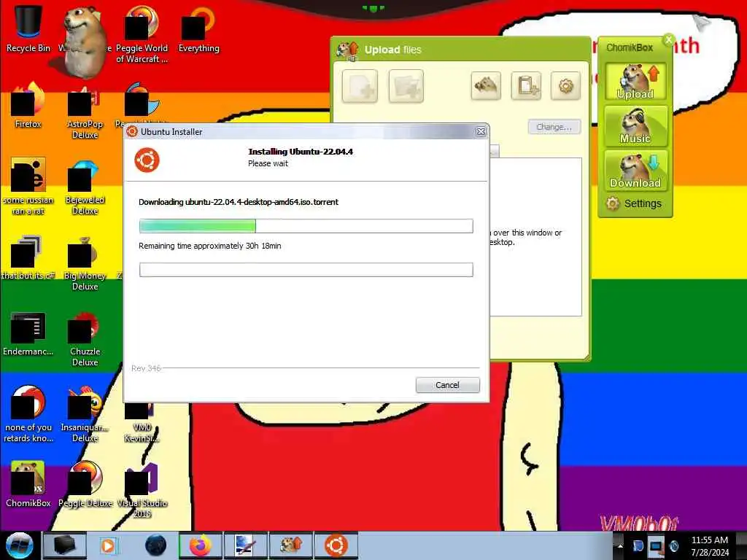
Task: Open the 'some russian ran a rat' icon
Action: click(x=28, y=186)
